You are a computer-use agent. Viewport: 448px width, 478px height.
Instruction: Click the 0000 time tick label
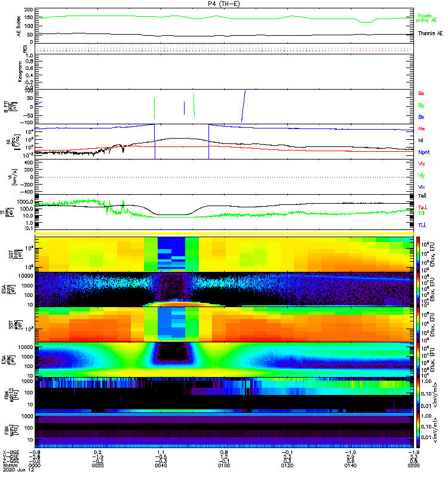(x=35, y=465)
